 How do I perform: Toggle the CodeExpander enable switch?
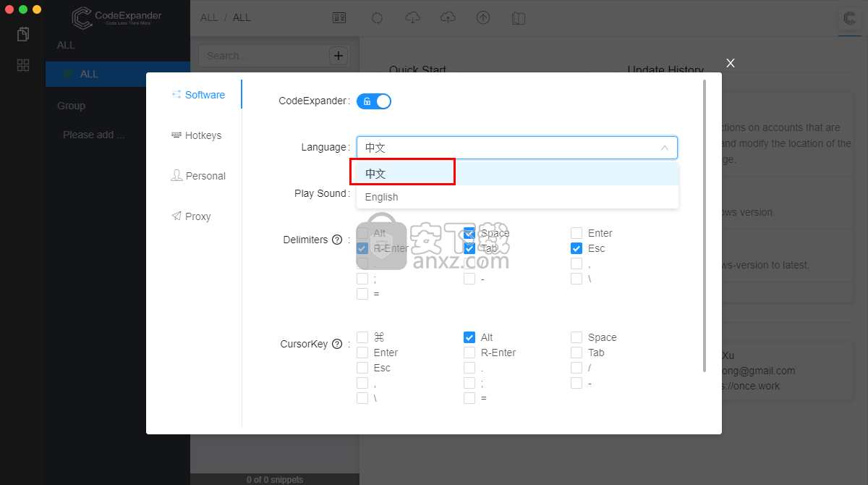[x=374, y=101]
